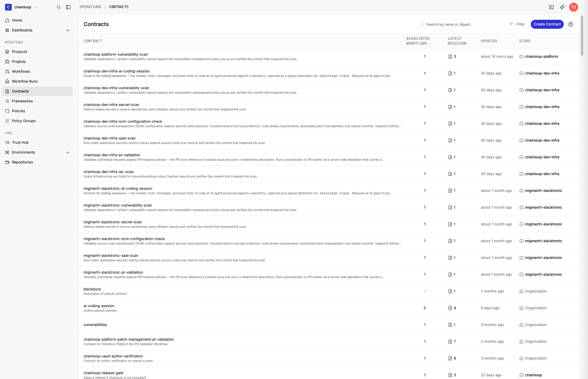588x379 pixels.
Task: Click chainloop-platform scope label
Action: pyautogui.click(x=541, y=57)
